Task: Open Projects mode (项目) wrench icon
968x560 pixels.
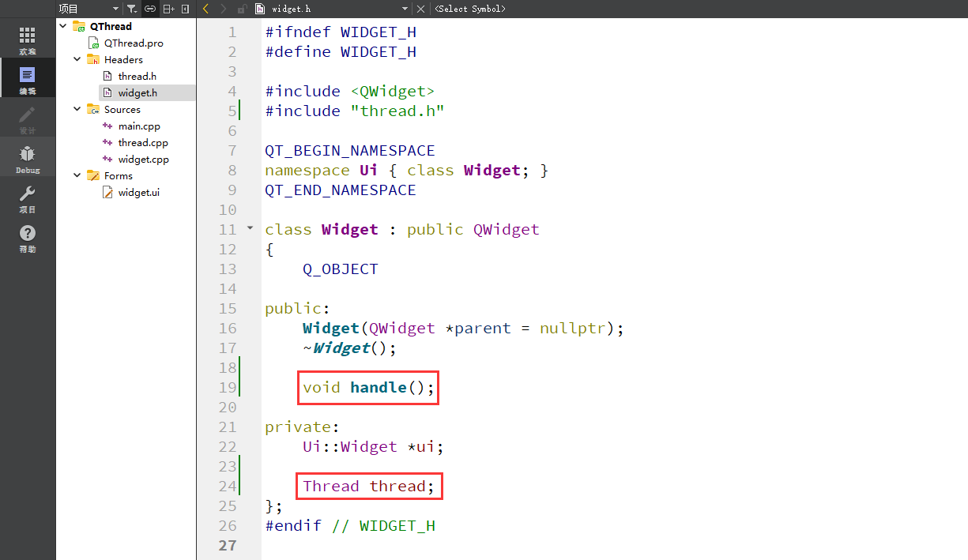Action: click(28, 197)
